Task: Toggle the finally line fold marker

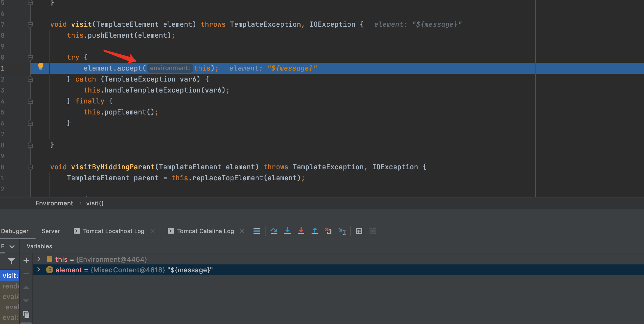Action: click(x=30, y=101)
